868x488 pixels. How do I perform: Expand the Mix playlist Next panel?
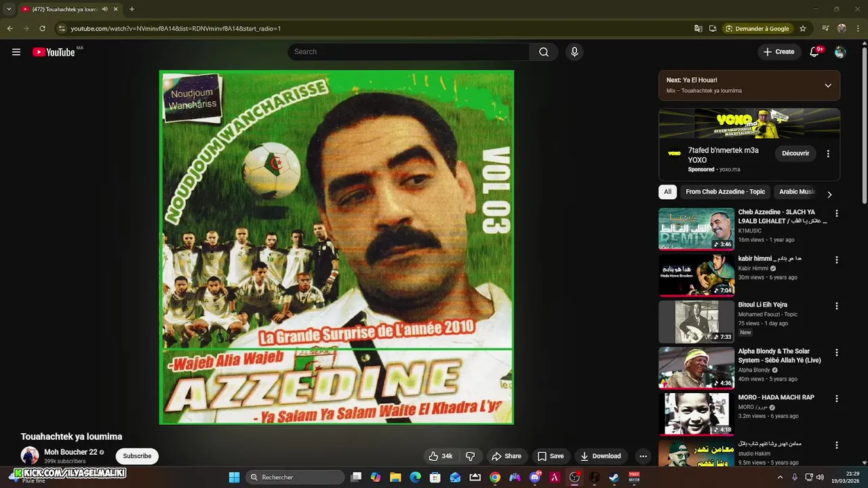tap(828, 85)
